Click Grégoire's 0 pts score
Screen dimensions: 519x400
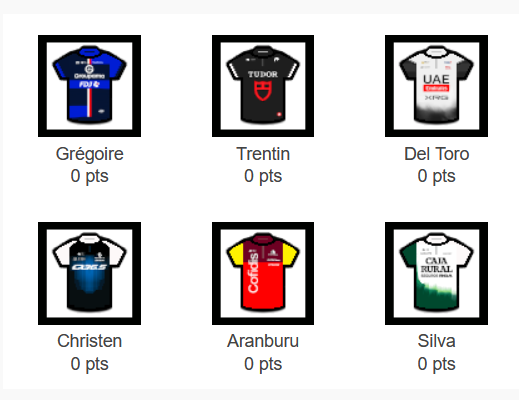pyautogui.click(x=89, y=176)
